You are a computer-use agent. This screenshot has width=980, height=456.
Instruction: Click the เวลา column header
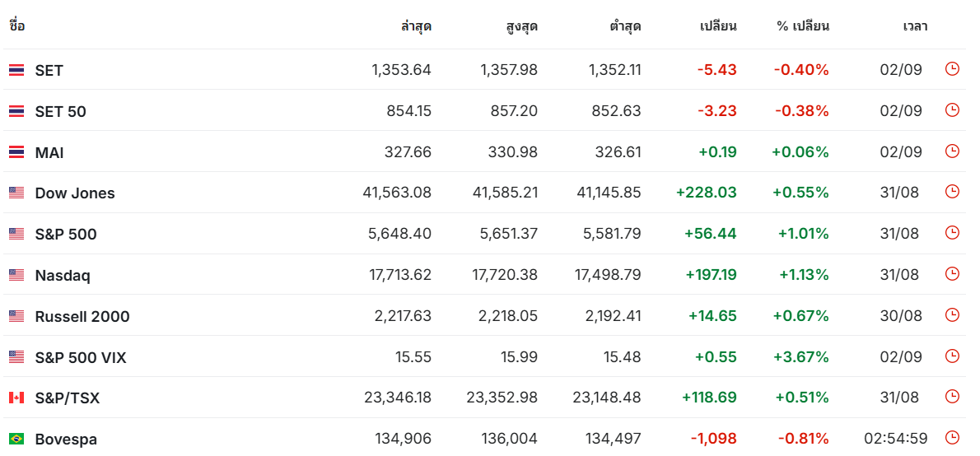[x=915, y=26]
